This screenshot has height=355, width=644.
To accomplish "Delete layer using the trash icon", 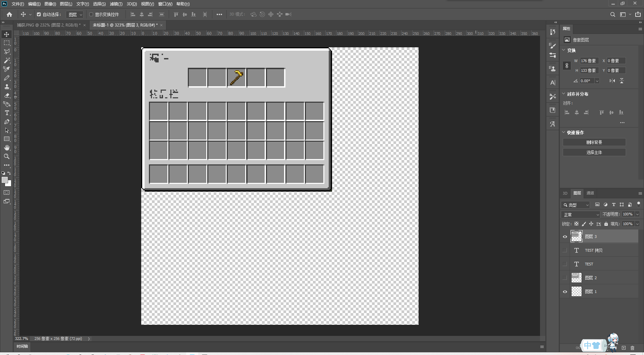I will [x=632, y=348].
